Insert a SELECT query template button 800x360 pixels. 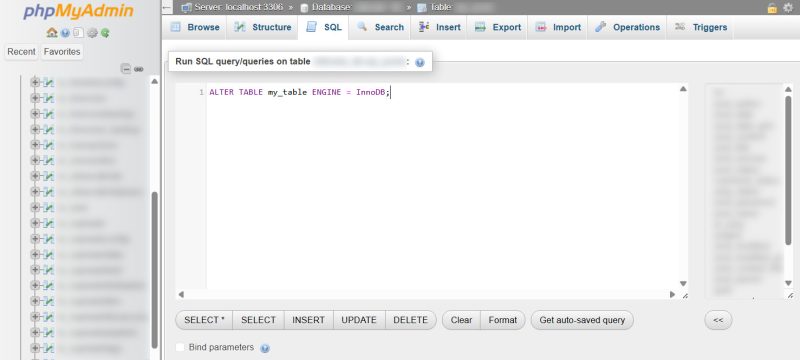[258, 320]
